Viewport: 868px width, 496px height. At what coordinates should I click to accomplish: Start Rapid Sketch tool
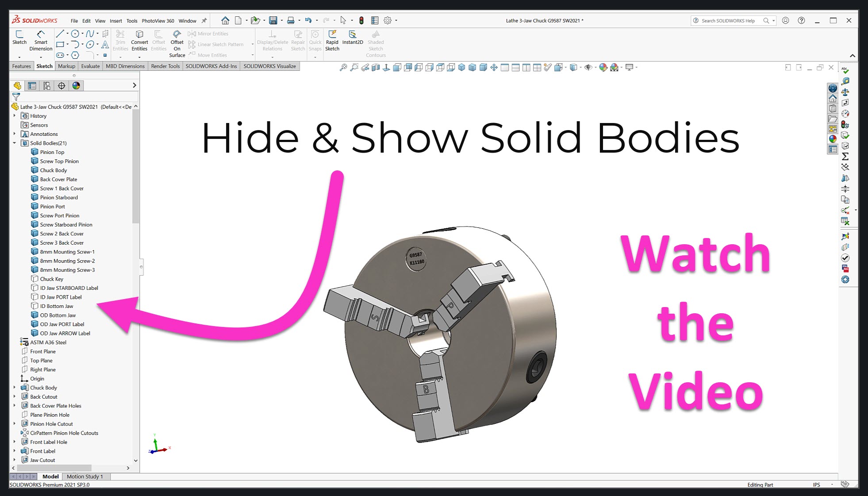(332, 41)
